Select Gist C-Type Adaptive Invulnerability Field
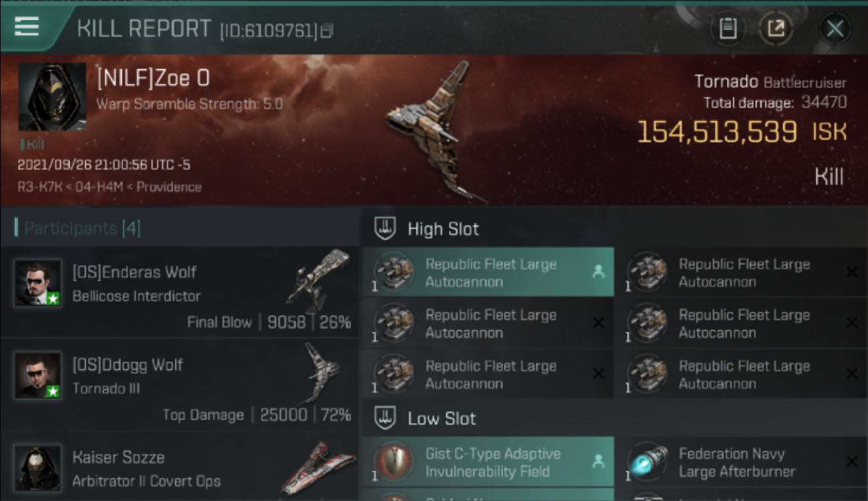The width and height of the screenshot is (868, 501). (x=488, y=462)
